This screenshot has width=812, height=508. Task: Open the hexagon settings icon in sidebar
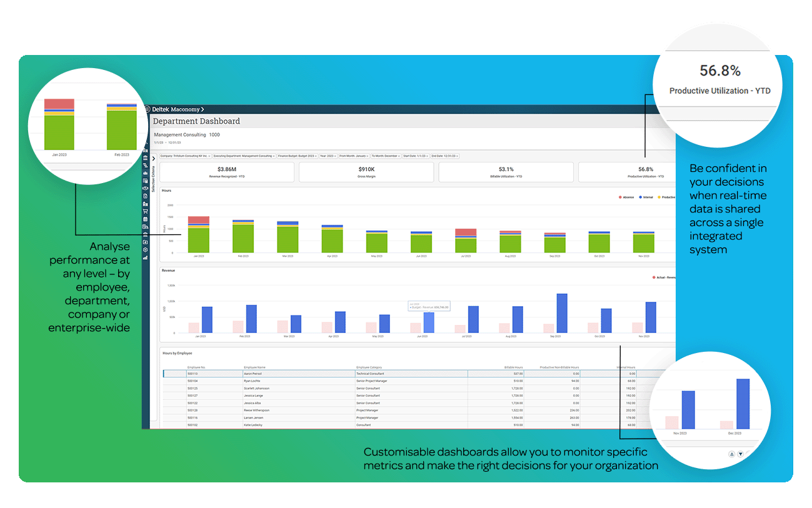[146, 249]
